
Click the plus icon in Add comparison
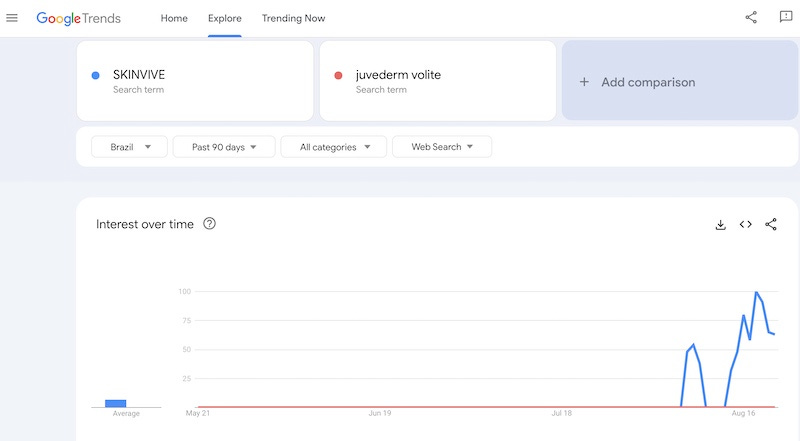click(584, 82)
